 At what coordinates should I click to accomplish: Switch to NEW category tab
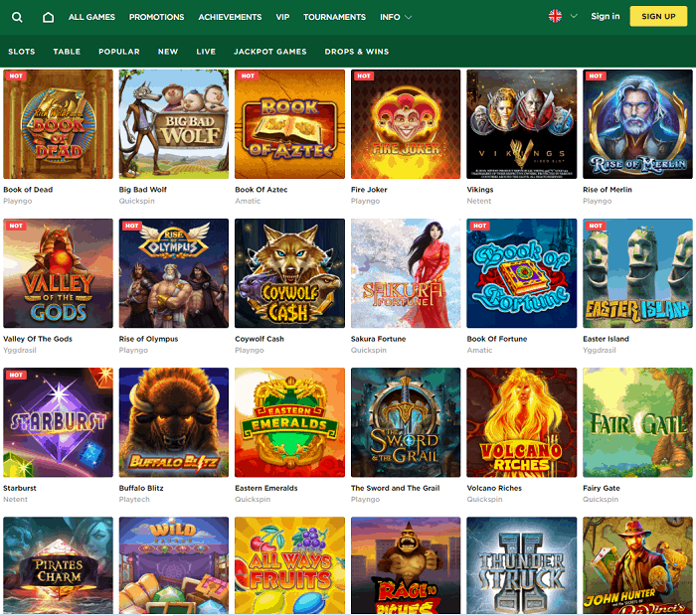168,52
